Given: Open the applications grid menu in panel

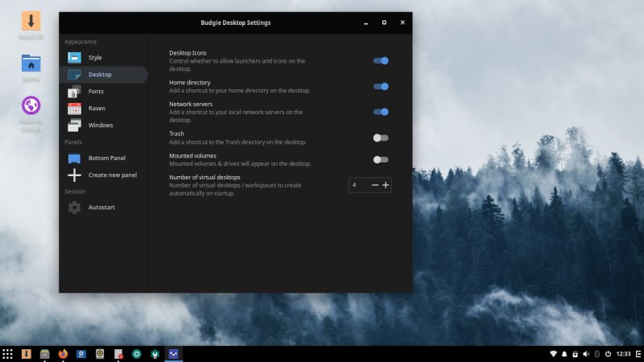Looking at the screenshot, I should (x=7, y=354).
